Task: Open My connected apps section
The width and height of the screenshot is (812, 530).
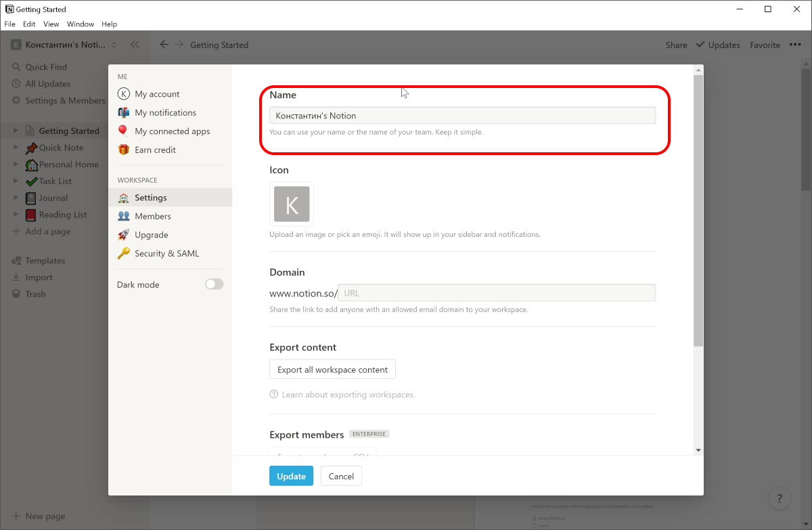Action: click(170, 131)
